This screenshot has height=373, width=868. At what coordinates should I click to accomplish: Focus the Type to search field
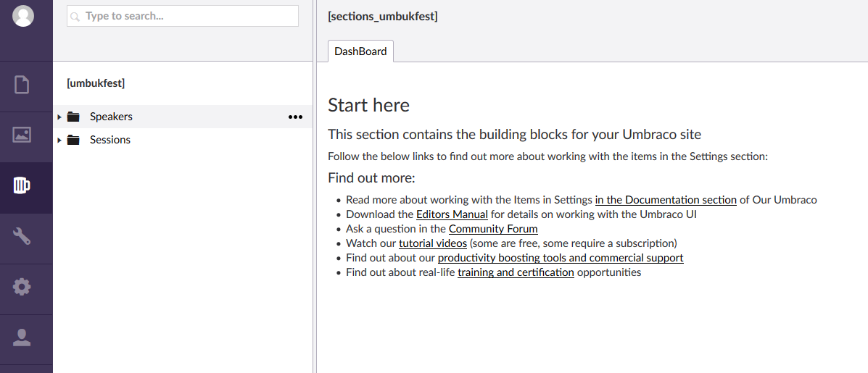(x=183, y=16)
